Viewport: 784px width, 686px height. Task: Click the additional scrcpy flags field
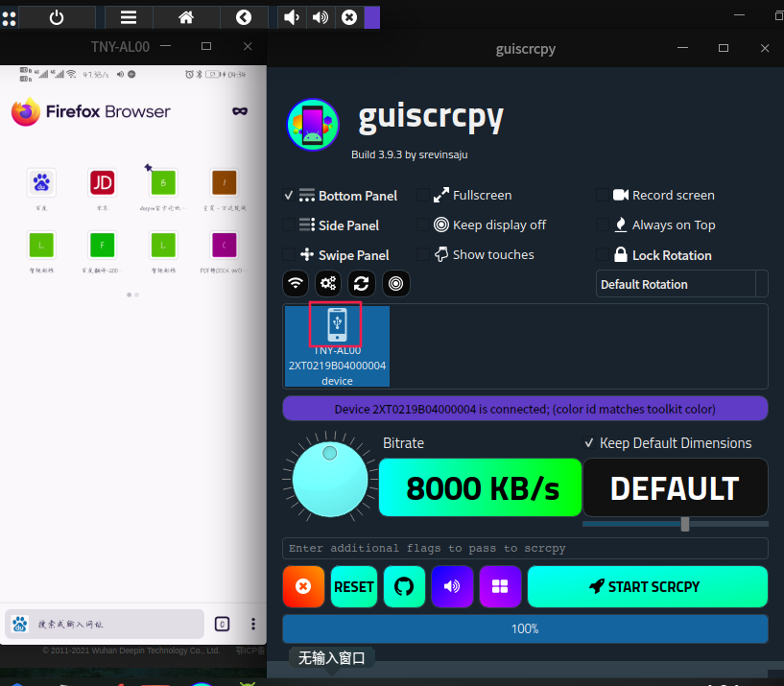(525, 548)
